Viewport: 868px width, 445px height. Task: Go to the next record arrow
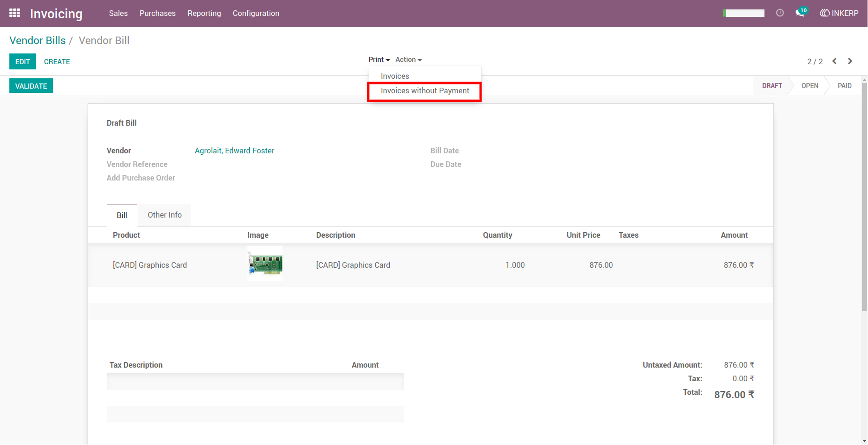coord(850,61)
